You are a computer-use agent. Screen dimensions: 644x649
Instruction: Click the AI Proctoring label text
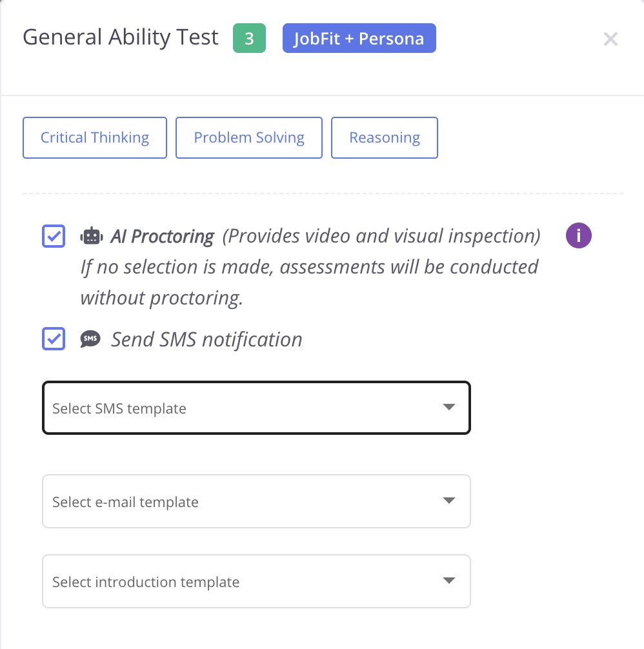tap(162, 237)
